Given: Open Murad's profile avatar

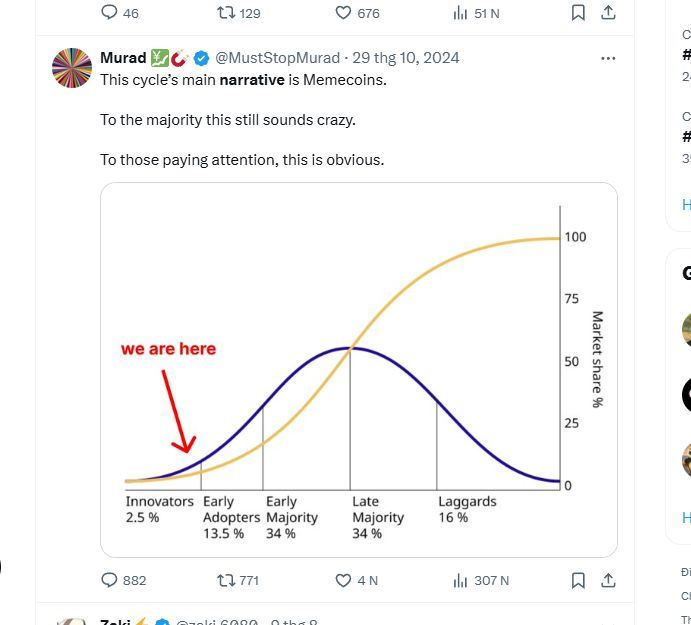Looking at the screenshot, I should (x=71, y=68).
